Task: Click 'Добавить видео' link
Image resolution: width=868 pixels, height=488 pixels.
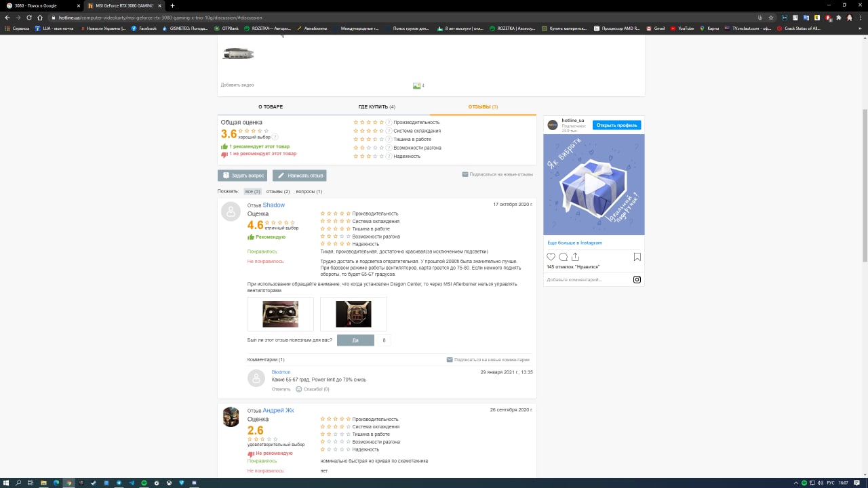Action: click(x=237, y=85)
